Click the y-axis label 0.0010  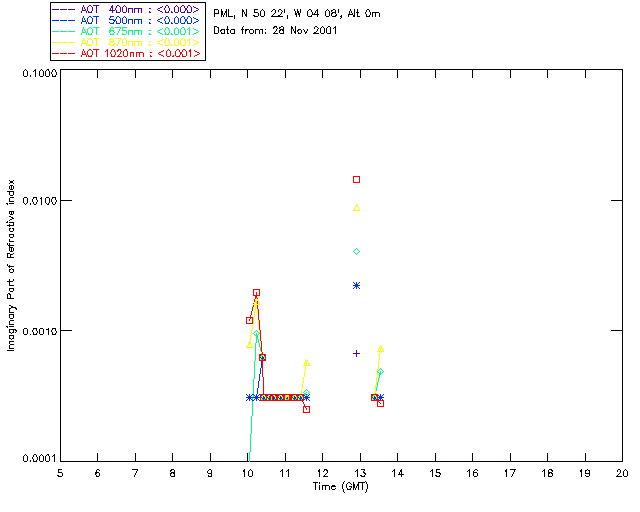pos(40,331)
